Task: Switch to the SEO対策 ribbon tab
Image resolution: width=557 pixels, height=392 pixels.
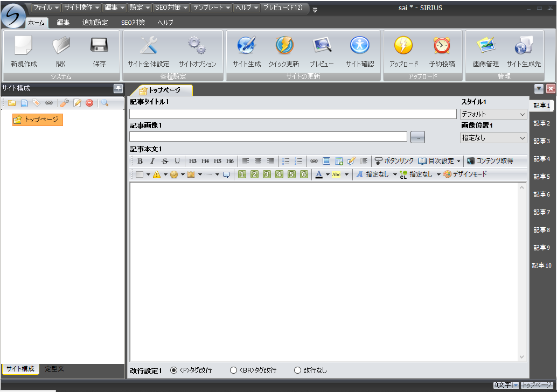Action: [x=133, y=23]
